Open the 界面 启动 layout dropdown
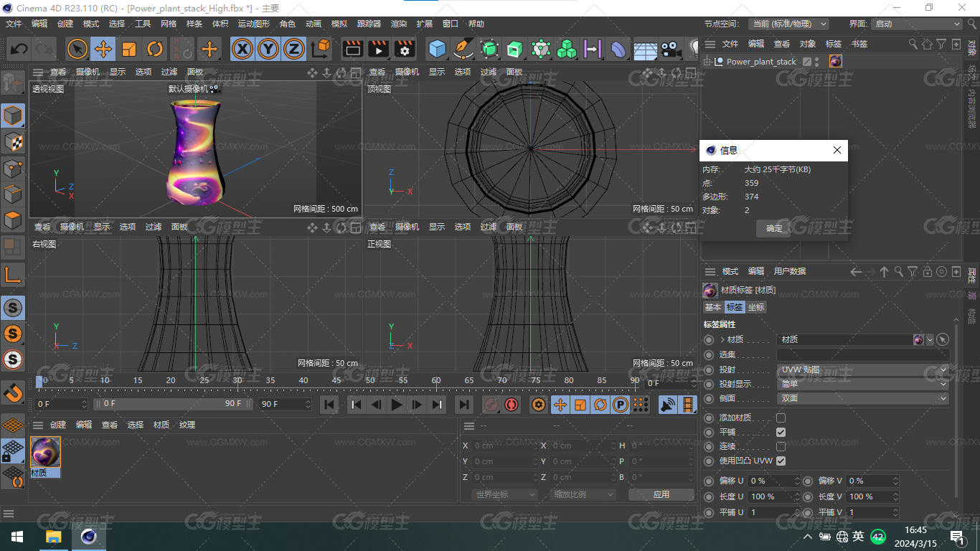 click(x=916, y=24)
